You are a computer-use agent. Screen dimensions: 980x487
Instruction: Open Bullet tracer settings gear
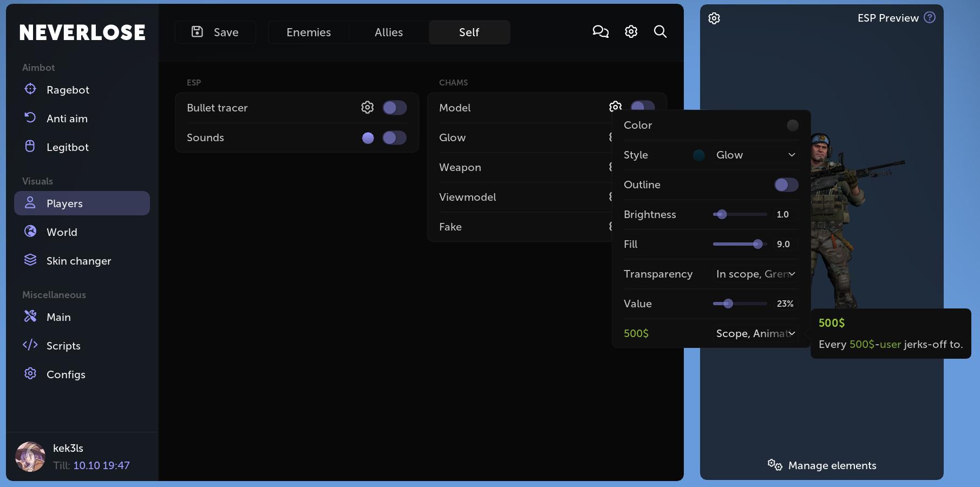(368, 108)
